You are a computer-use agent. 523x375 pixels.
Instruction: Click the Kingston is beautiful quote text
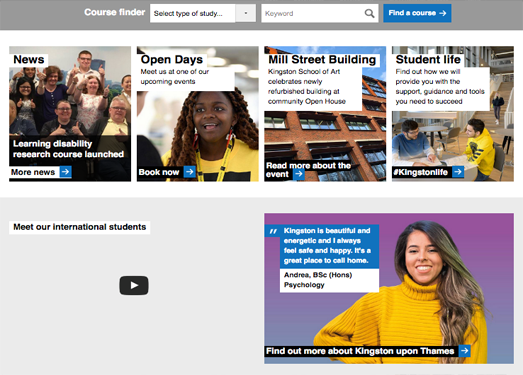coord(327,246)
